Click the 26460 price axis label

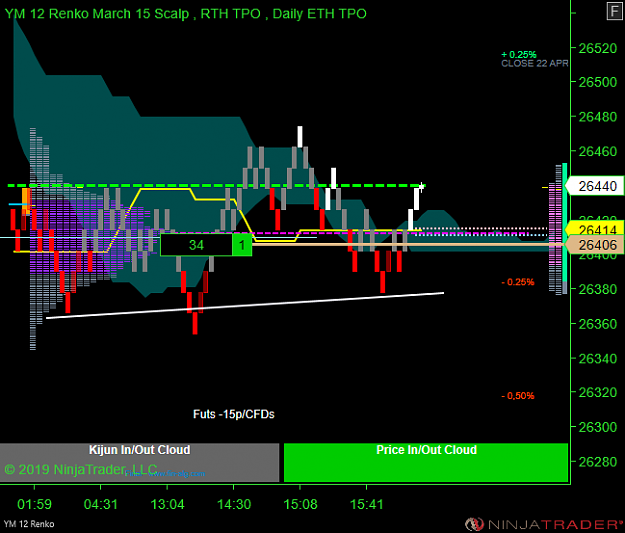pyautogui.click(x=597, y=151)
